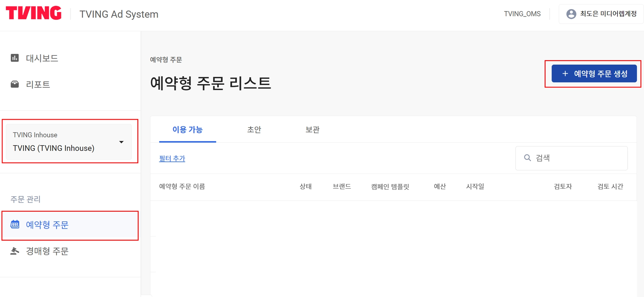Click the search magnifier icon
The width and height of the screenshot is (644, 297).
(527, 158)
